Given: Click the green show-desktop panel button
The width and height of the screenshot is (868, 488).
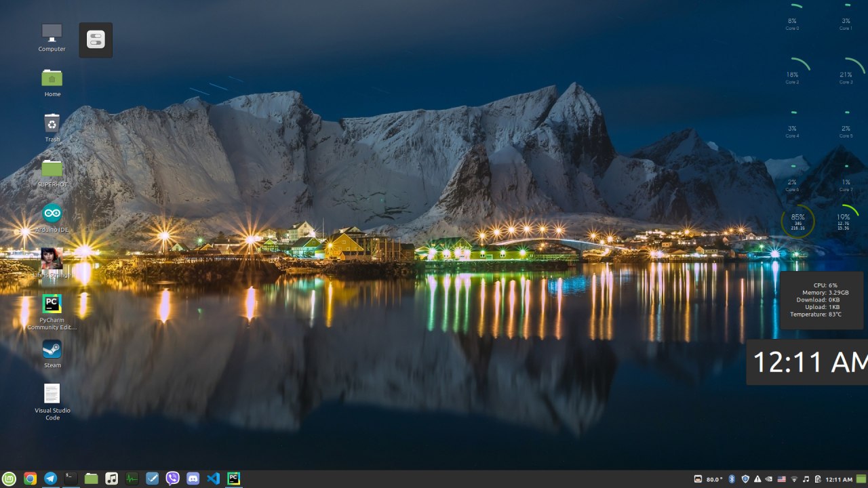Looking at the screenshot, I should pyautogui.click(x=861, y=479).
